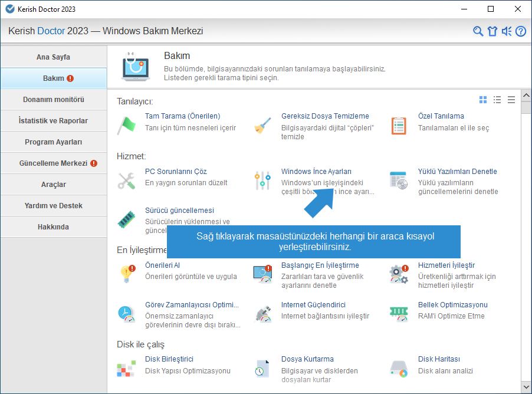Click the plug icon for Internet Güçlendirici
Viewport: 532px width, 394px height.
point(263,314)
